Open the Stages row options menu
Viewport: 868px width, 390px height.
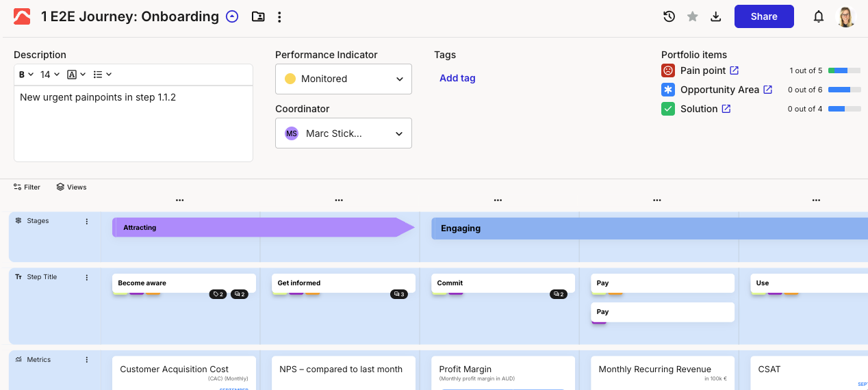(87, 221)
